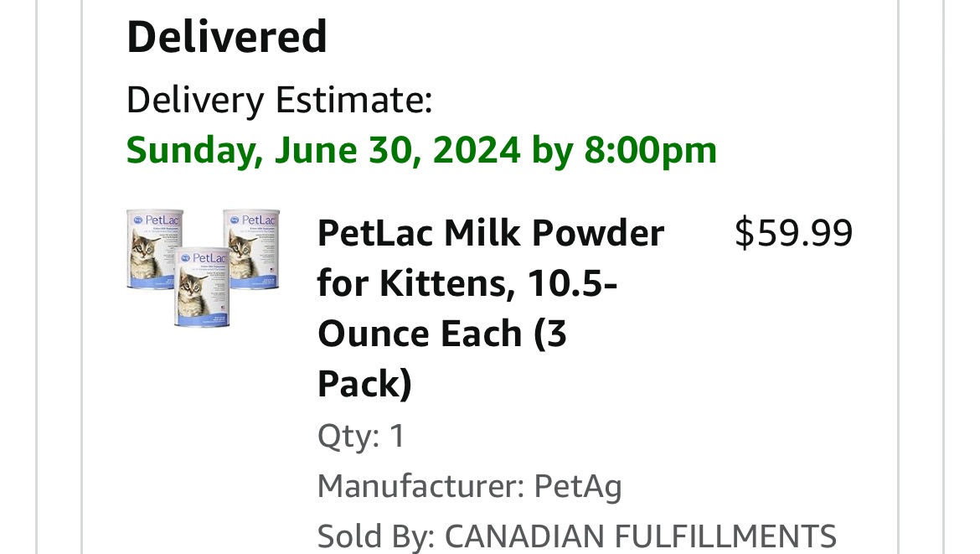Click the bold "Delivered" status heading
This screenshot has height=554, width=980.
click(x=226, y=37)
